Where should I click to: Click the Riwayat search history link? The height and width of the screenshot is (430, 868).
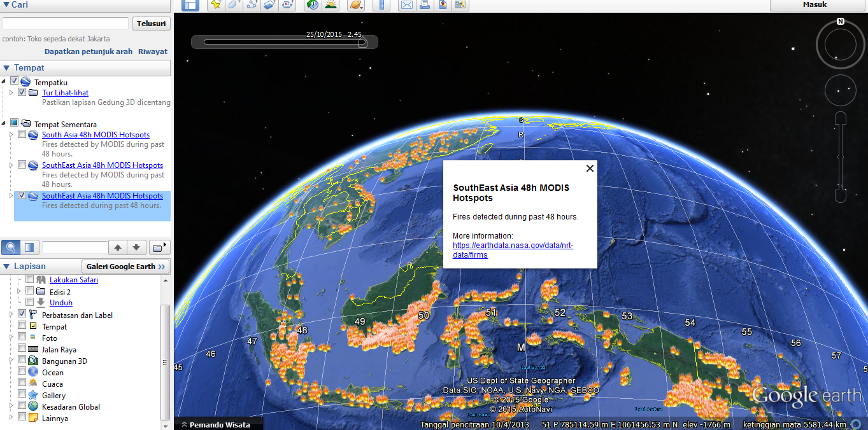pos(153,52)
